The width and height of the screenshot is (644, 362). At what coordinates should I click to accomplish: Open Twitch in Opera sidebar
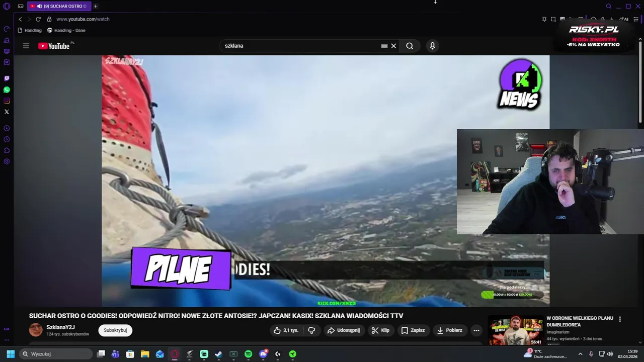7,78
